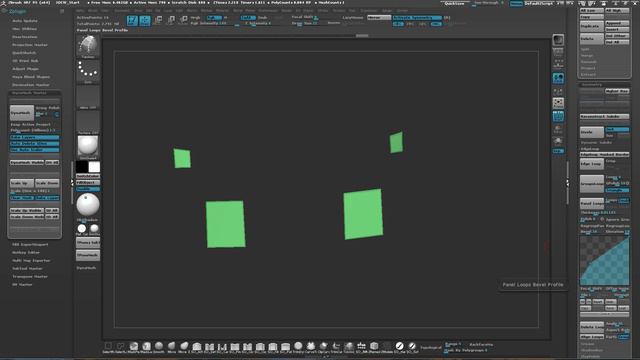
Task: Expand the 3D Print Hub submenu
Action: tap(25, 60)
